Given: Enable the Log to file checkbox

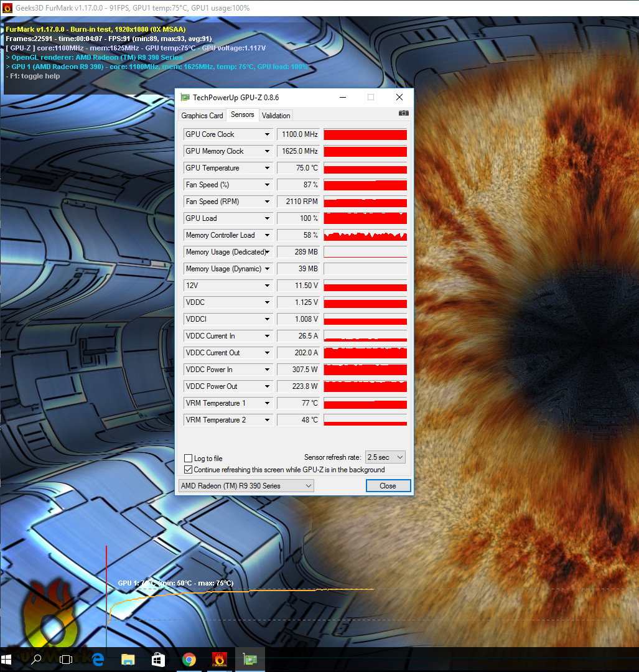Looking at the screenshot, I should click(188, 458).
